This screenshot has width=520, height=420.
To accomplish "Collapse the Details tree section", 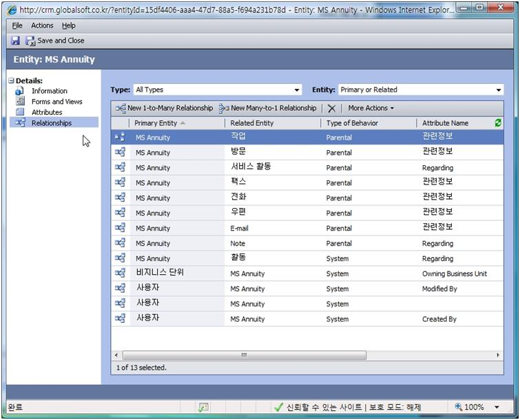I will [x=11, y=81].
